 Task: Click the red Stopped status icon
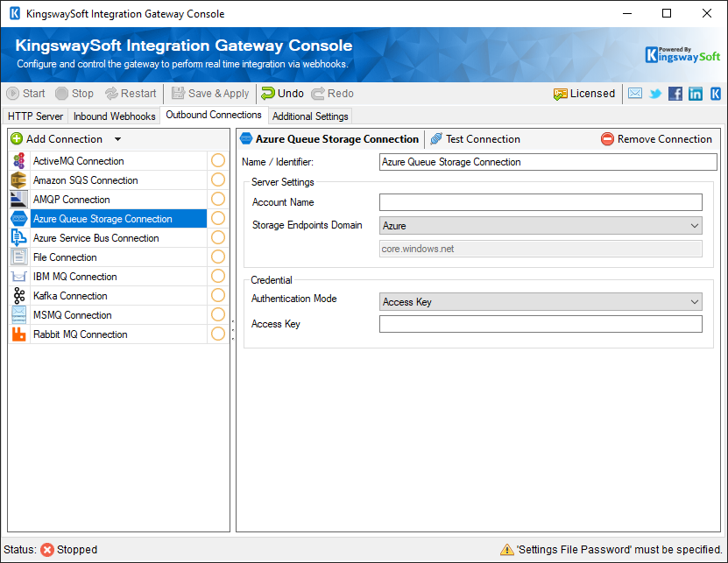47,550
